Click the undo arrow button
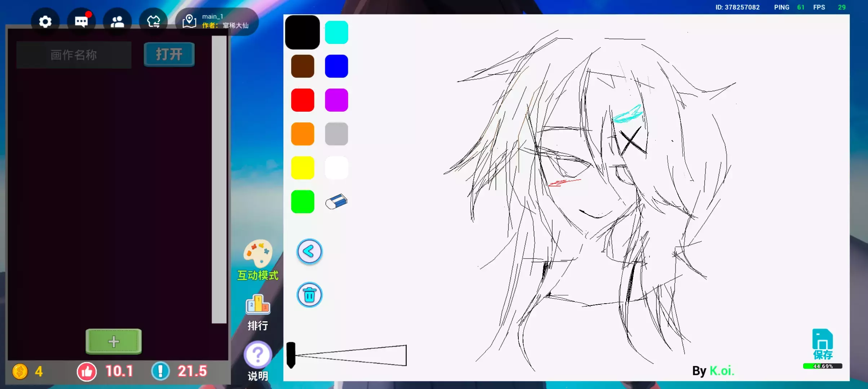 pos(309,251)
